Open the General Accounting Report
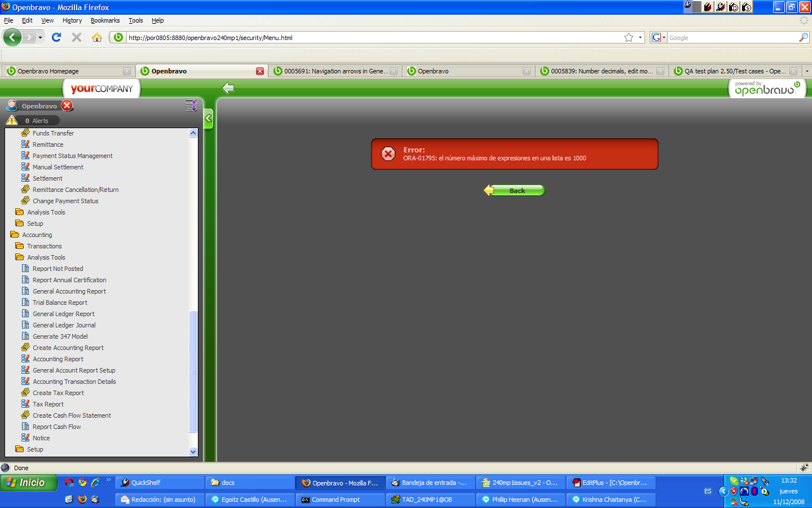This screenshot has width=812, height=508. click(x=69, y=291)
